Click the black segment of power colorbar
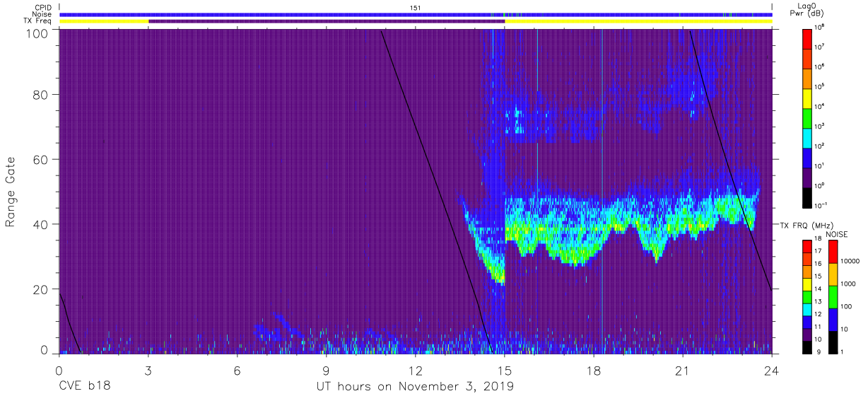The height and width of the screenshot is (401, 868). click(807, 197)
